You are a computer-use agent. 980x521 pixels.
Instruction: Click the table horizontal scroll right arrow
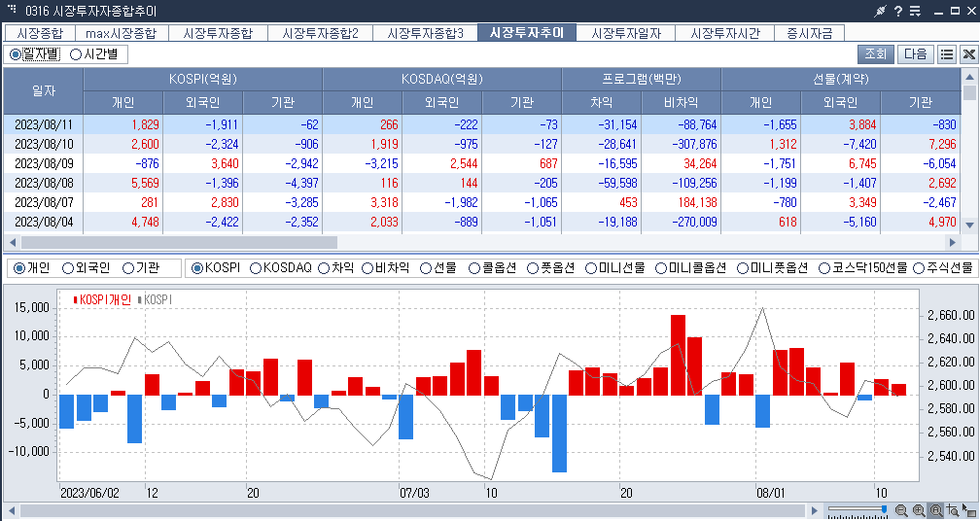[x=953, y=242]
